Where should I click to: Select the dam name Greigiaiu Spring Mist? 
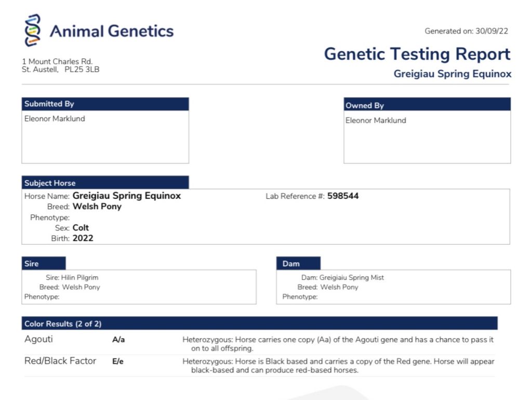tap(351, 278)
